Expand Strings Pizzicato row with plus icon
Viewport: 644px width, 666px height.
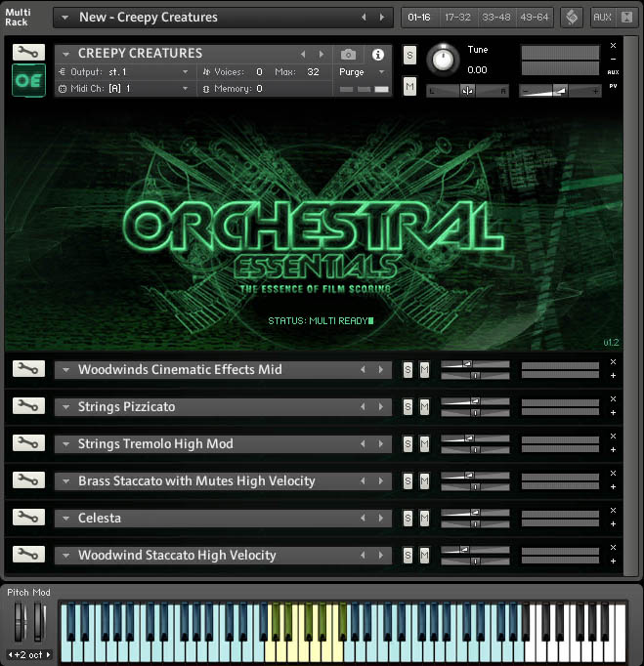[613, 412]
